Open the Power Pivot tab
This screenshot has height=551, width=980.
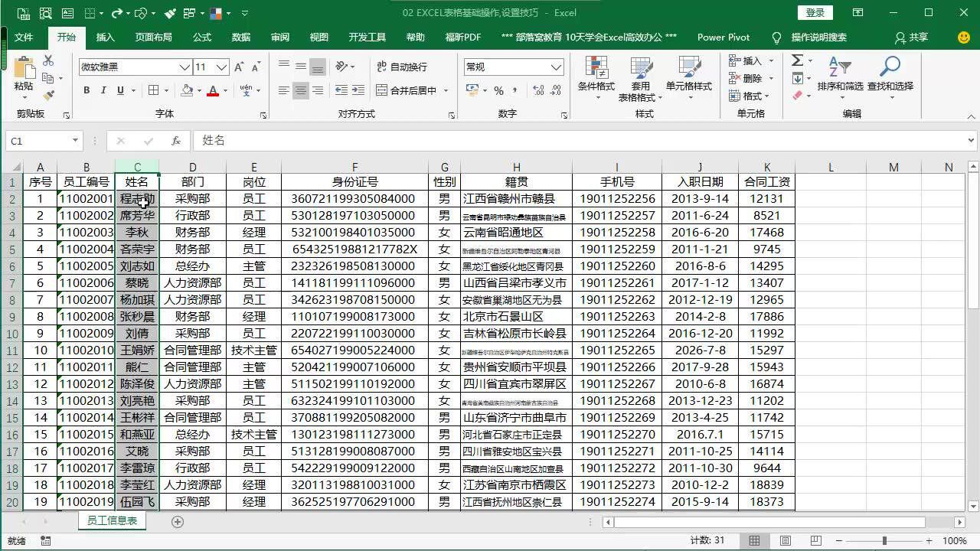pyautogui.click(x=724, y=37)
